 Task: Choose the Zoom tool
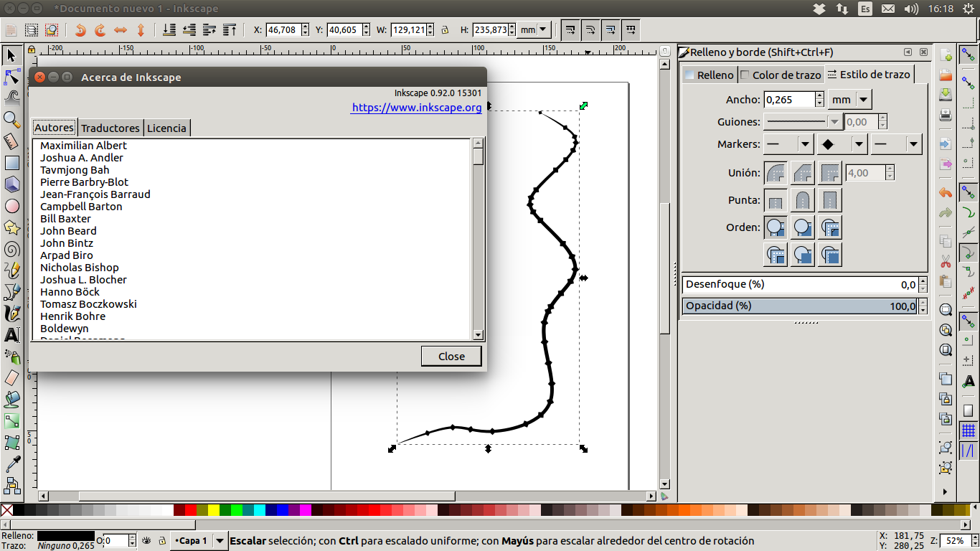[x=11, y=120]
